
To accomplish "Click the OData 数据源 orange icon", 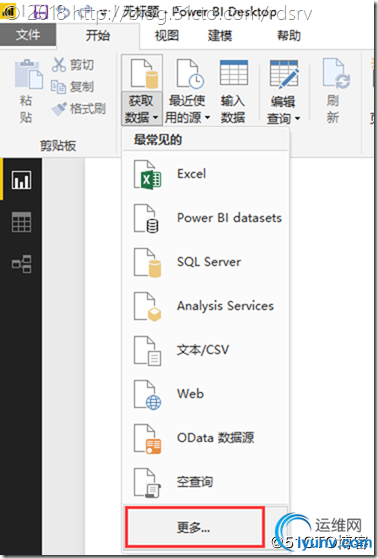I will 147,439.
